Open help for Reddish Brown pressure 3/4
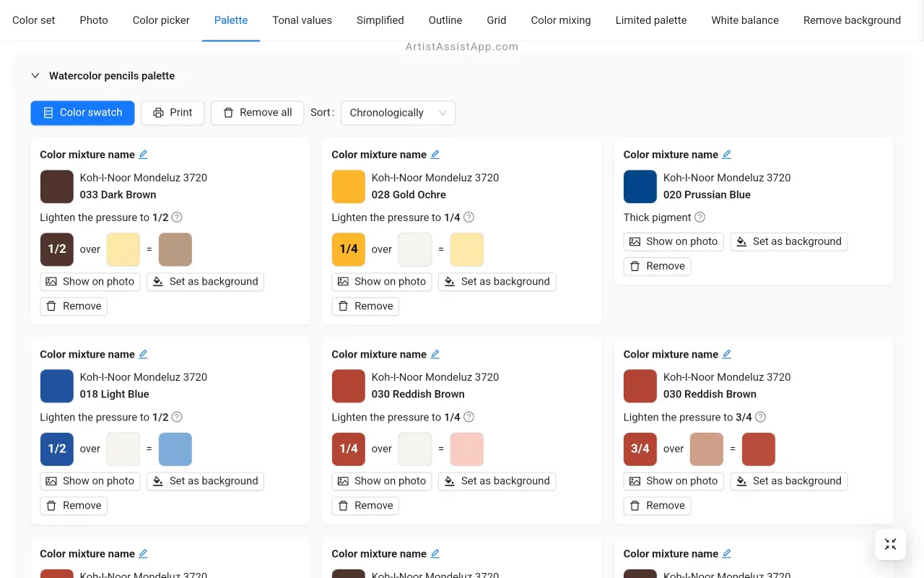The width and height of the screenshot is (924, 578). [760, 417]
